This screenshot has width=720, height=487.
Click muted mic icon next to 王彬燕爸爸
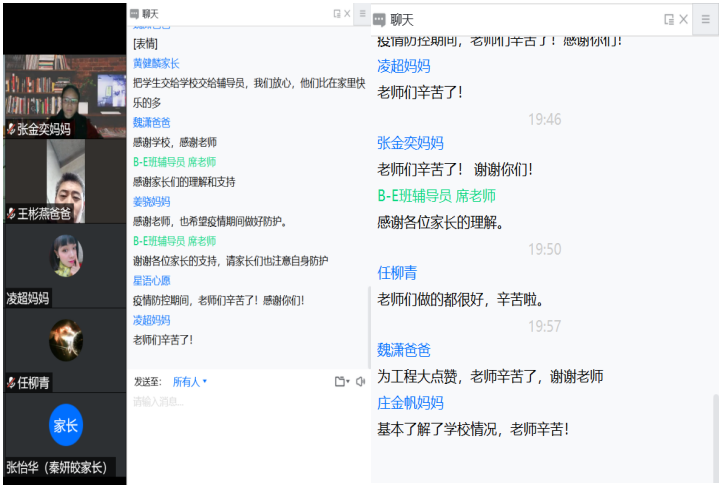click(x=11, y=214)
